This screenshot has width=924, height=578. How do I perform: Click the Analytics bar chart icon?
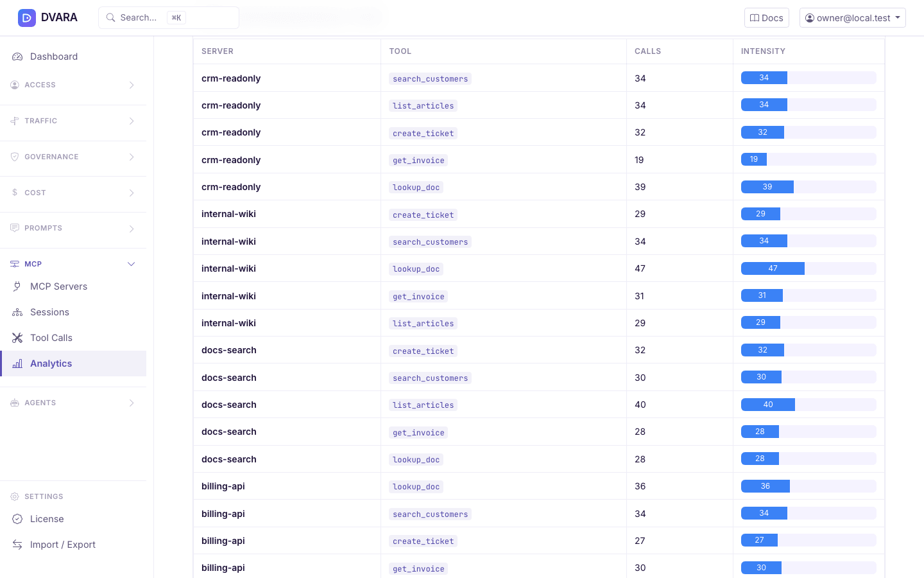[x=17, y=363]
